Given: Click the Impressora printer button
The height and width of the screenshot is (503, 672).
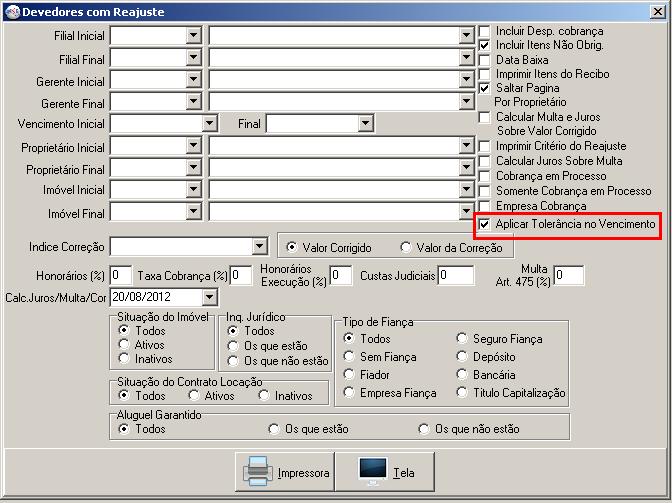Looking at the screenshot, I should coord(287,472).
